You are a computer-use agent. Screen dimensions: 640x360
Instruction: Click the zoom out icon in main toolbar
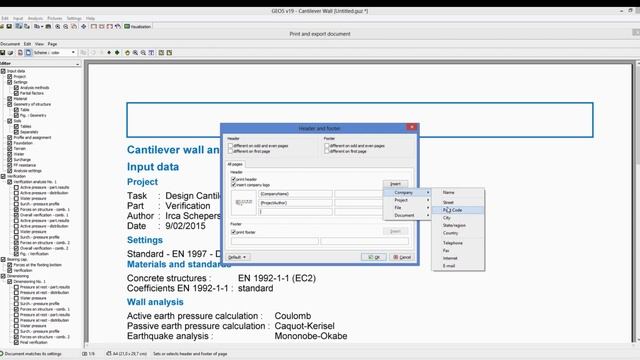pyautogui.click(x=66, y=26)
